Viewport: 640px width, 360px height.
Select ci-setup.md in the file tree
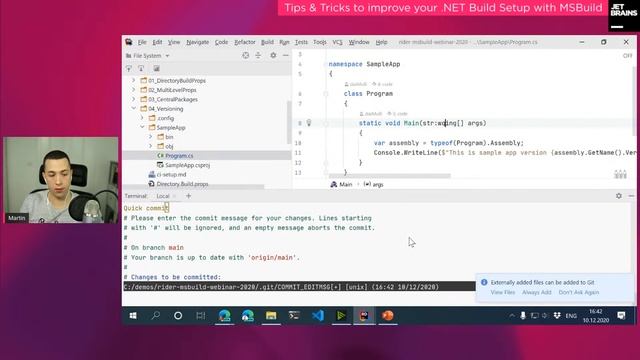pyautogui.click(x=171, y=174)
